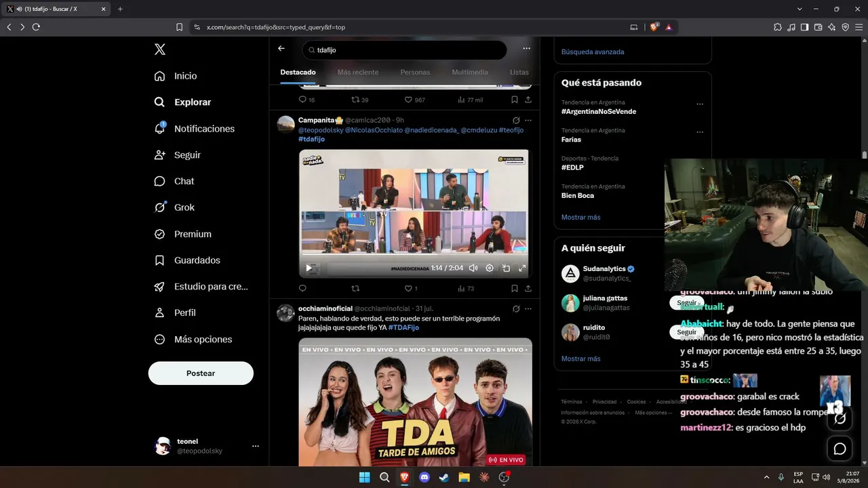Toggle browser sidebar panel icon

(x=805, y=27)
